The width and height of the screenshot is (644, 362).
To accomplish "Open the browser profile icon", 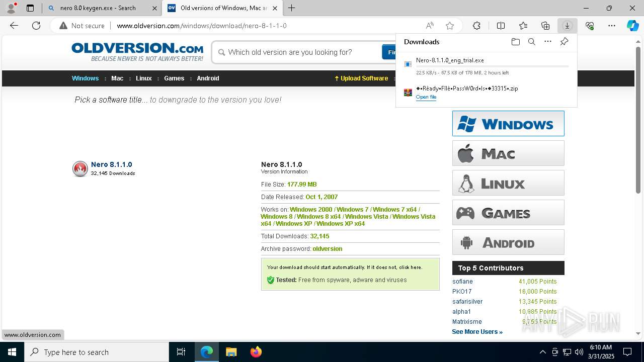I will click(x=11, y=8).
